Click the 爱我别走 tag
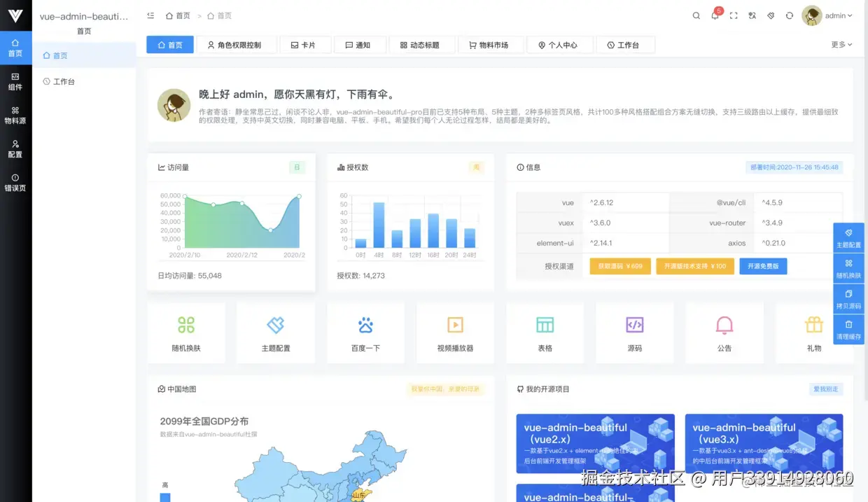This screenshot has width=868, height=502. (825, 389)
